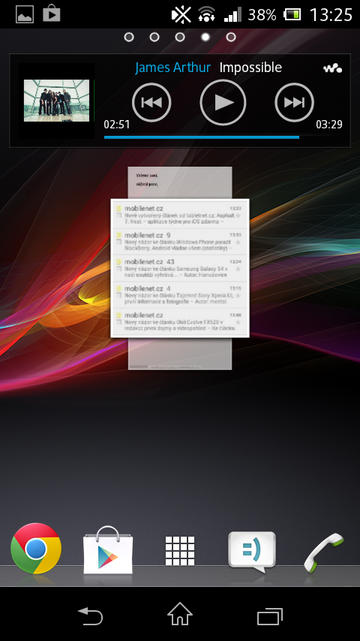
Task: Tap the battery icon in status bar
Action: click(x=293, y=15)
